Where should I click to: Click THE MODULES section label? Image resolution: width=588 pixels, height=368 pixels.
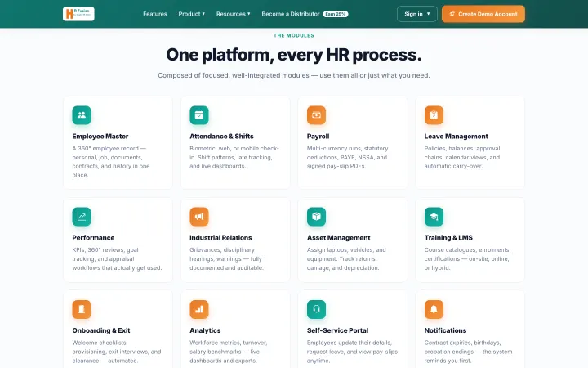coord(294,35)
